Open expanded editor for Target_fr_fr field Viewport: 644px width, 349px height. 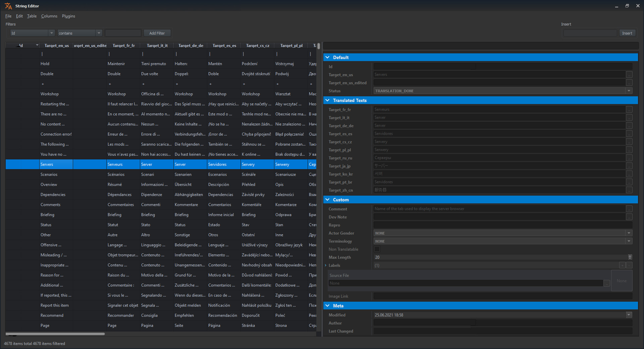629,109
